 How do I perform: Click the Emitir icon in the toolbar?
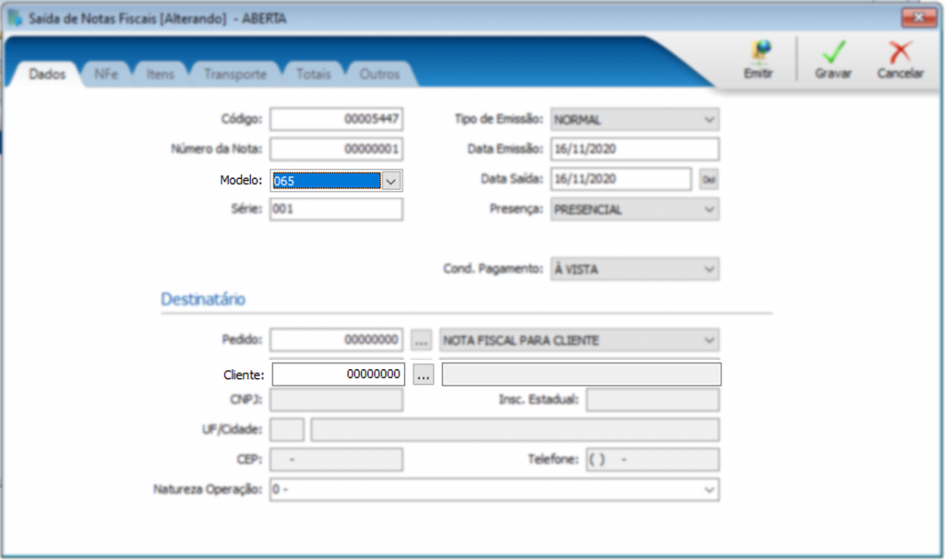(759, 54)
